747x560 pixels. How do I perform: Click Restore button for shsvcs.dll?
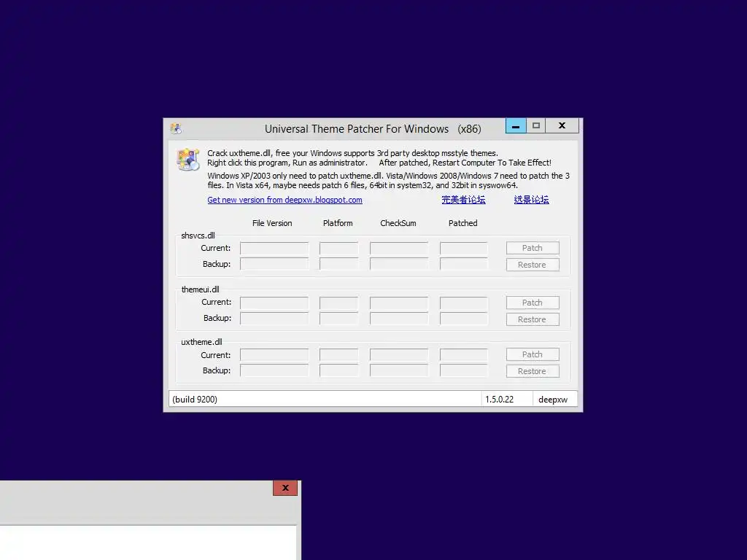pyautogui.click(x=532, y=265)
